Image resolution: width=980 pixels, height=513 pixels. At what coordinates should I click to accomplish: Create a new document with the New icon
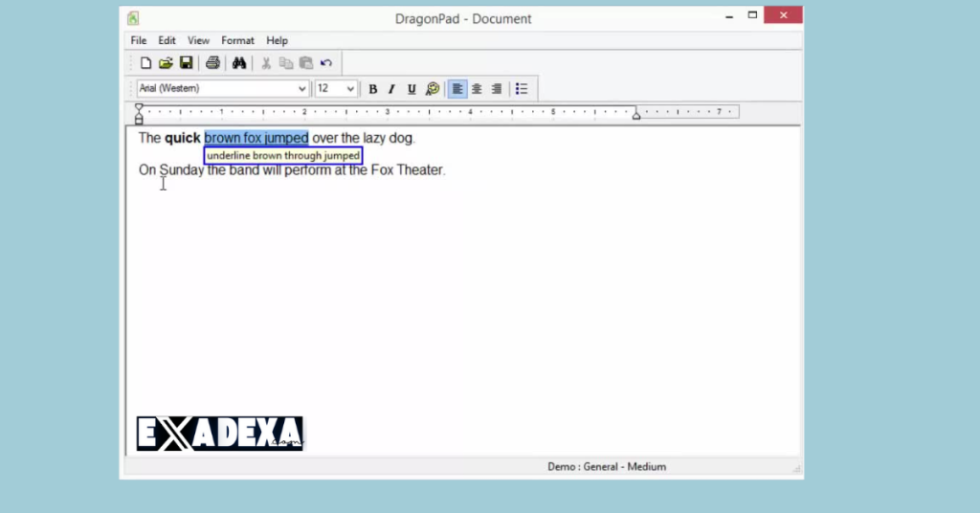click(146, 63)
